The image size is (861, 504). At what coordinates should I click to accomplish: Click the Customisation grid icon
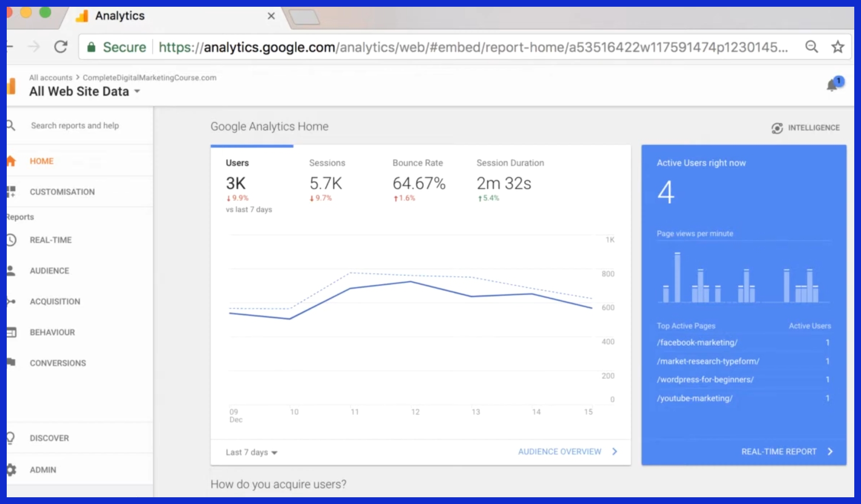pyautogui.click(x=11, y=192)
